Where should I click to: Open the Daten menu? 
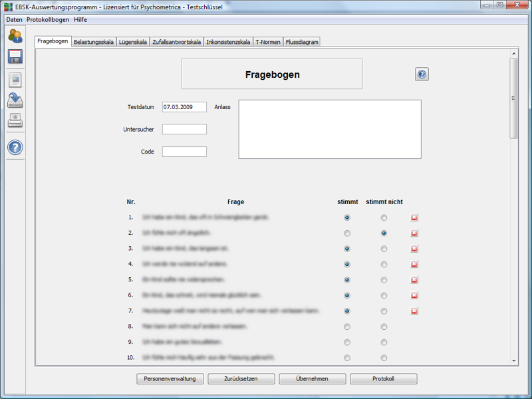[x=14, y=20]
